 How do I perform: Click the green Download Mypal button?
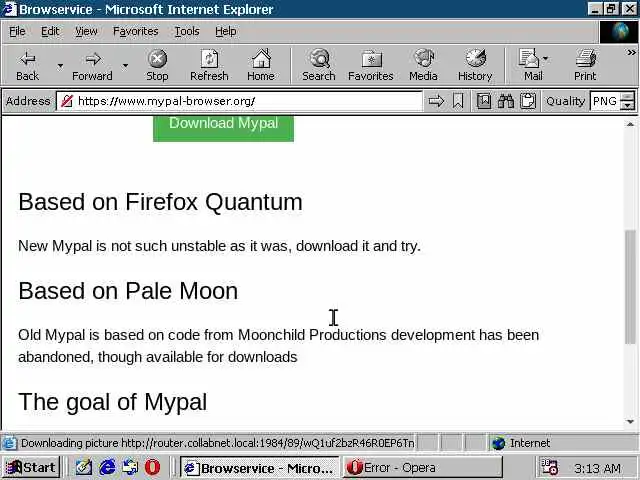(223, 128)
